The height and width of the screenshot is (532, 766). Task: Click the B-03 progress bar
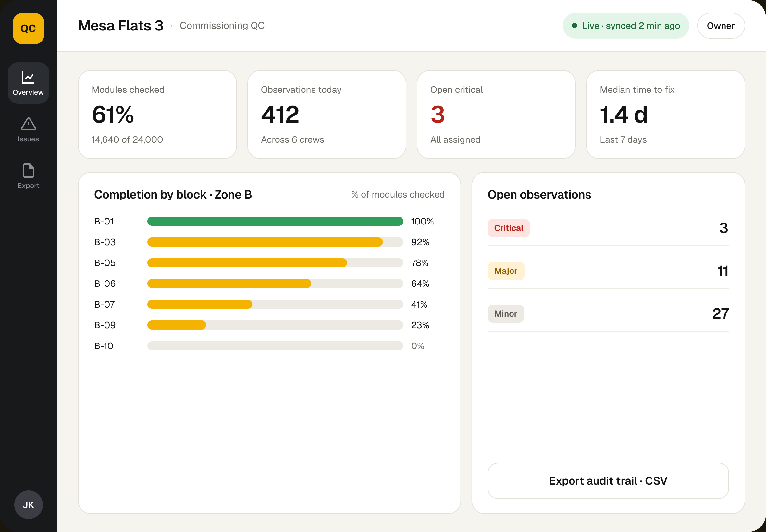point(275,242)
